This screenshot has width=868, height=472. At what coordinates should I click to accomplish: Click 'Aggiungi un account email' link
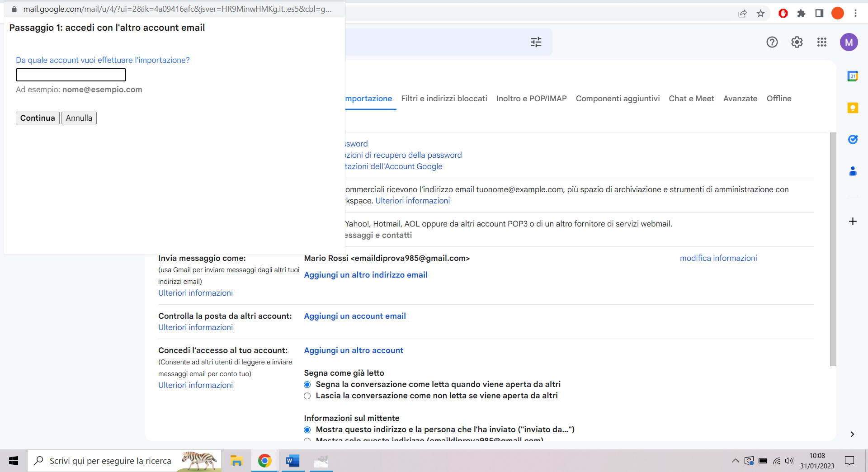point(354,316)
